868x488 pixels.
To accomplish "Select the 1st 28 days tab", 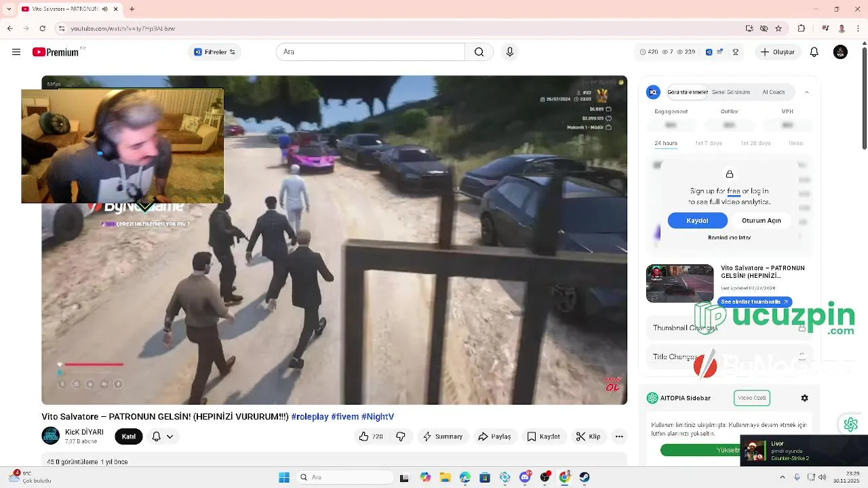I will point(755,143).
